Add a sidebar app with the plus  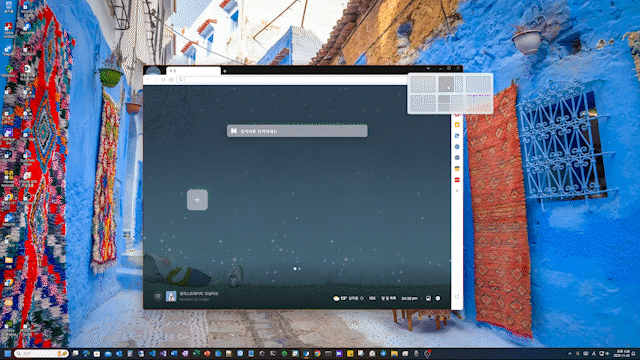coord(457,191)
